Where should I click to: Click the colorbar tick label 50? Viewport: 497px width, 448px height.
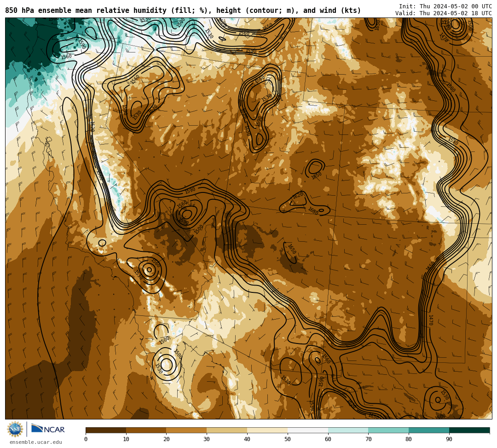click(x=288, y=439)
